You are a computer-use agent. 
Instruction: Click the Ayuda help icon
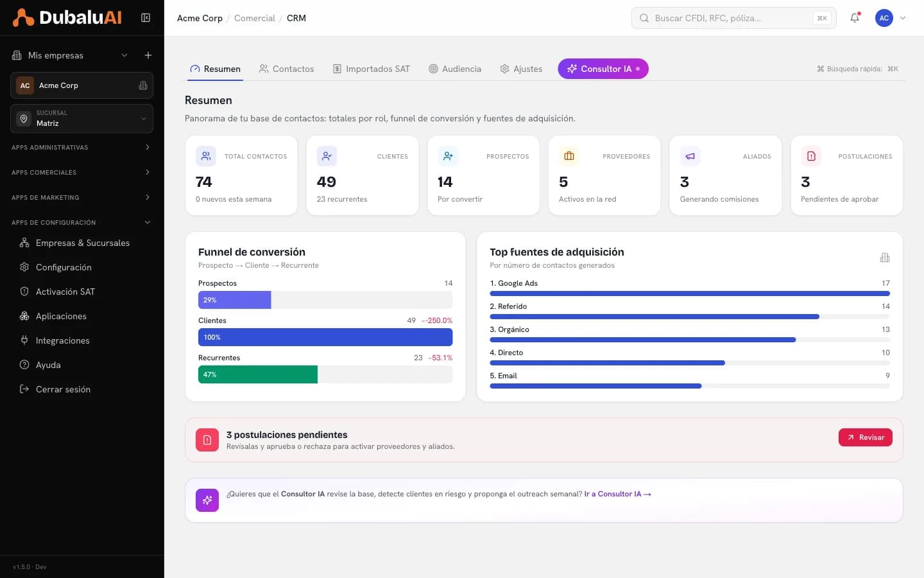(24, 365)
